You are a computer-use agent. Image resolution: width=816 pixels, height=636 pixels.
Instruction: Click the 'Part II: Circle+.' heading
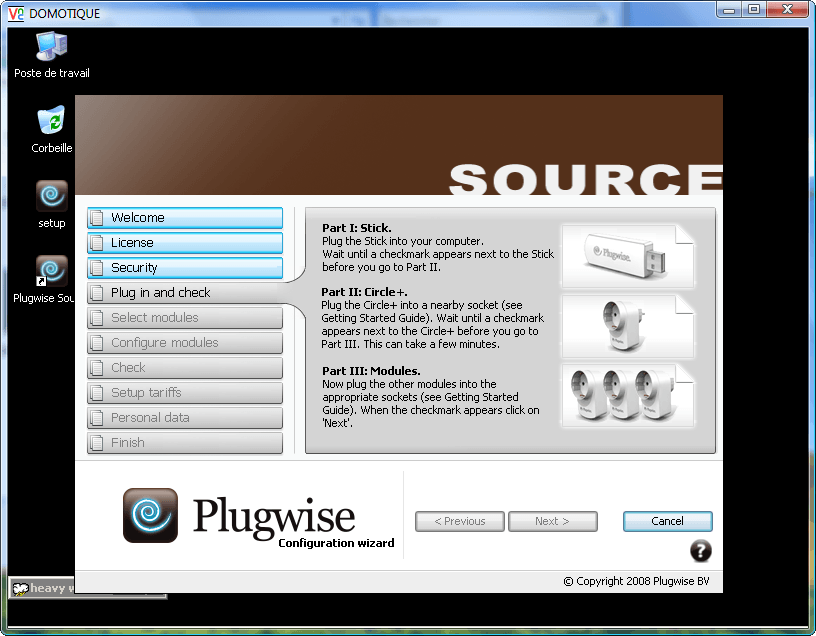point(364,292)
